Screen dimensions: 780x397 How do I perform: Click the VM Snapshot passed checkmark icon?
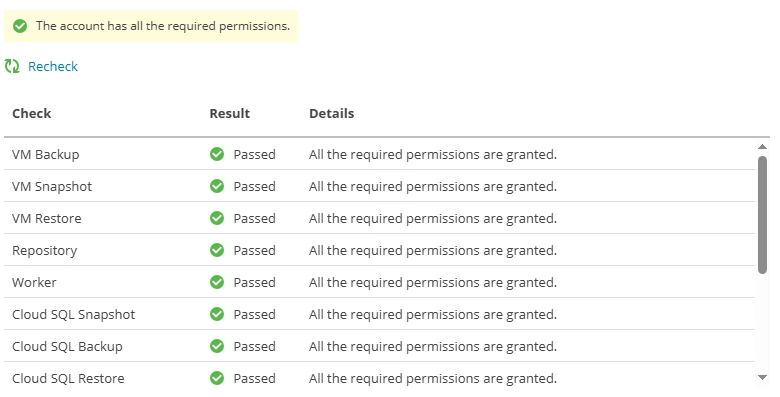pos(217,186)
